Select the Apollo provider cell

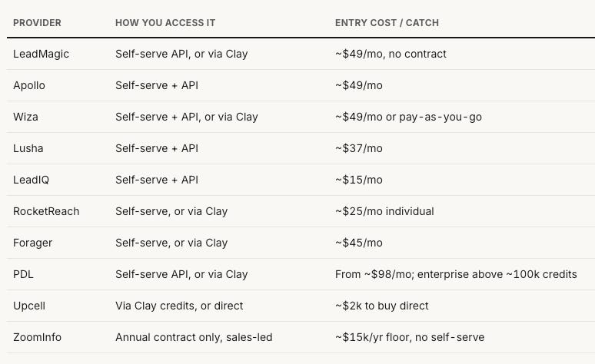click(29, 85)
